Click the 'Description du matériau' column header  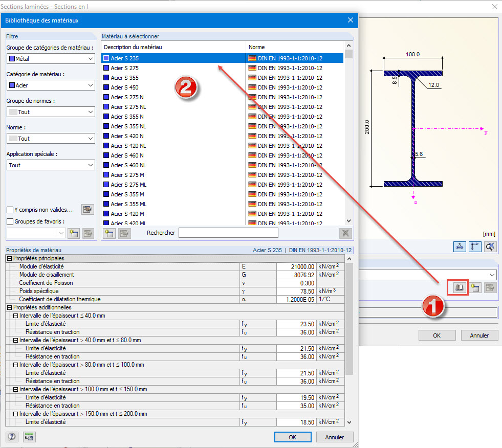point(173,47)
